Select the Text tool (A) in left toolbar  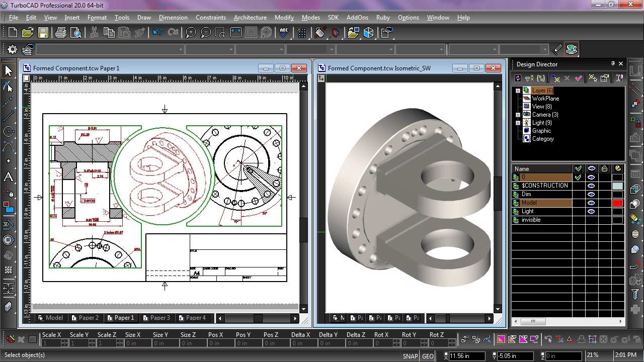8,176
